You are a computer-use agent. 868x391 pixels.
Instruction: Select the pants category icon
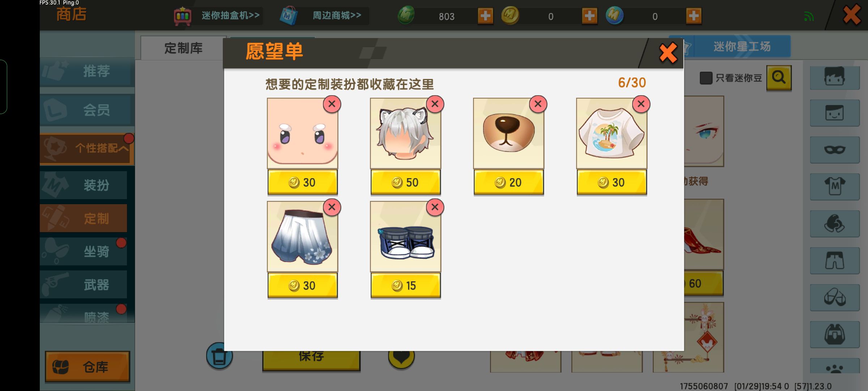[x=834, y=260]
